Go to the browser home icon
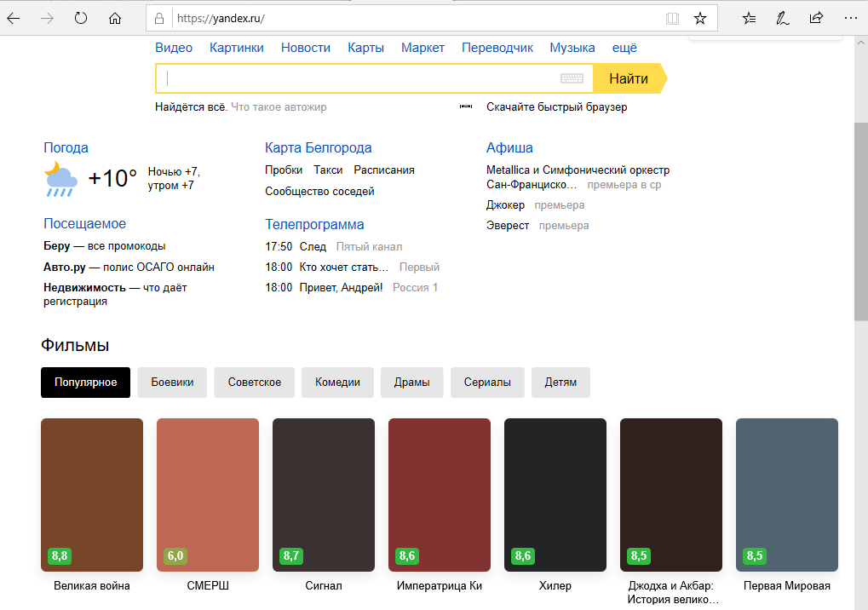The image size is (868, 610). point(115,18)
